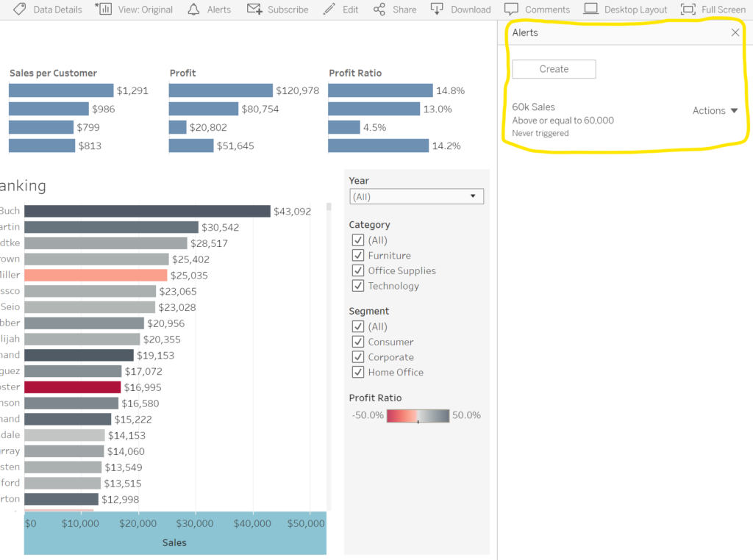Switch to Full Screen mode

(688, 10)
